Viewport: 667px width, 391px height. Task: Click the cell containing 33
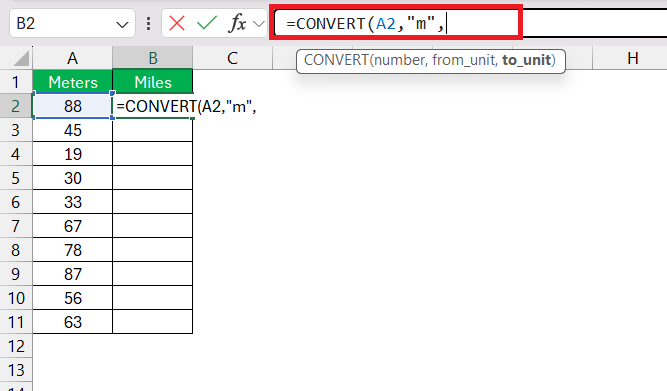(73, 202)
